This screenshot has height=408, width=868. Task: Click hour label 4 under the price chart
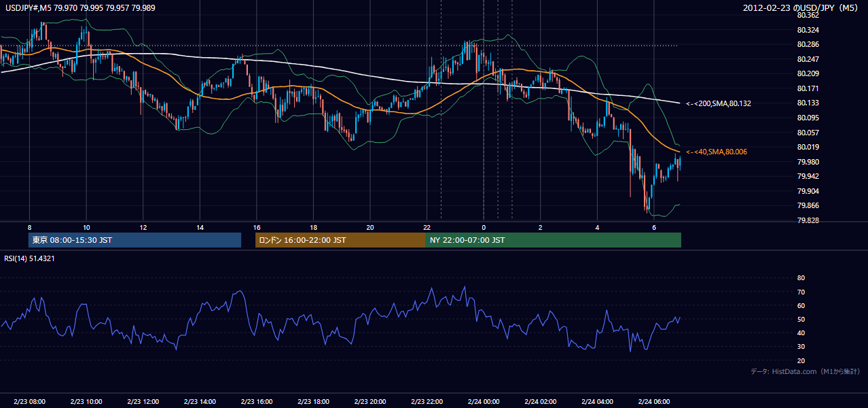coord(597,227)
